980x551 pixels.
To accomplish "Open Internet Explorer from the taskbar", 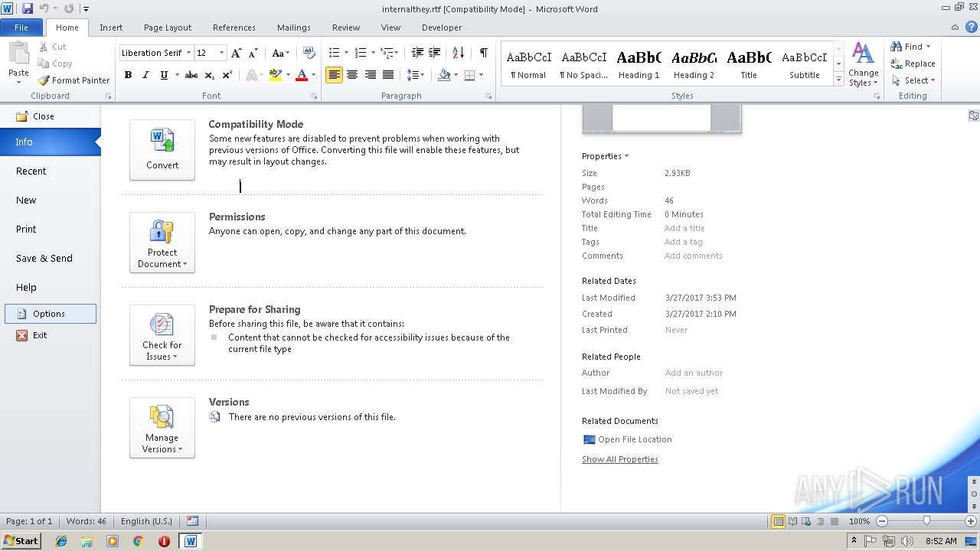I will (x=61, y=541).
